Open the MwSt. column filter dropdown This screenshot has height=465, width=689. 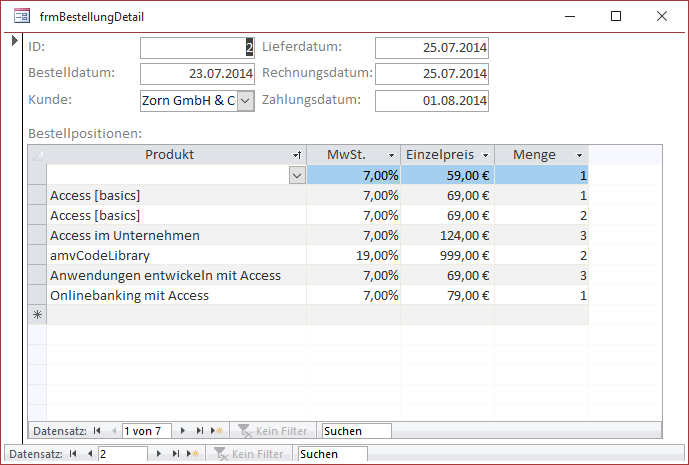point(391,155)
